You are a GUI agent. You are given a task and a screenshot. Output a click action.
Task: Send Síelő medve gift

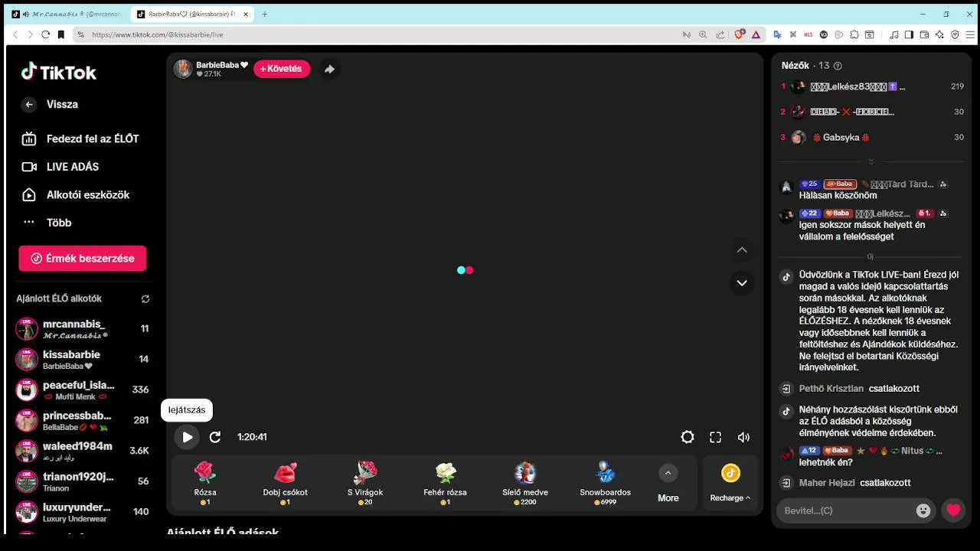[524, 482]
